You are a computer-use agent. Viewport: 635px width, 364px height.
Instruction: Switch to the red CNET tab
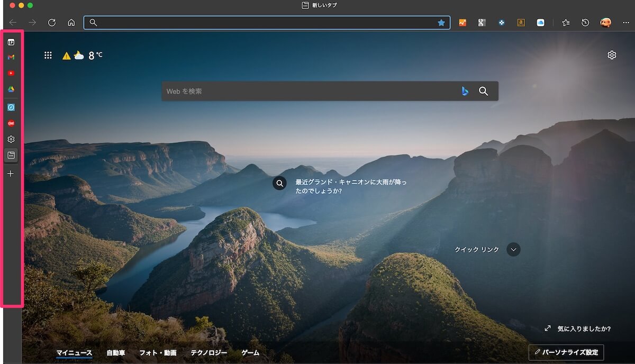11,123
